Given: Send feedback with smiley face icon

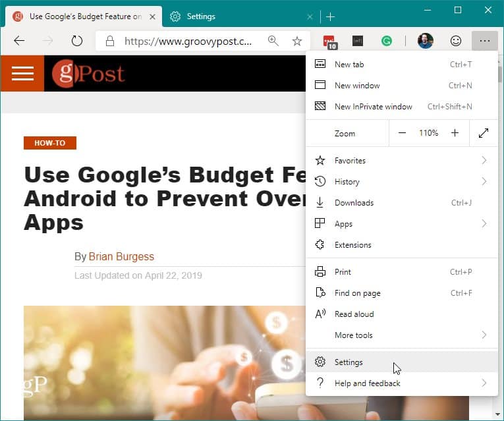Looking at the screenshot, I should pyautogui.click(x=456, y=41).
